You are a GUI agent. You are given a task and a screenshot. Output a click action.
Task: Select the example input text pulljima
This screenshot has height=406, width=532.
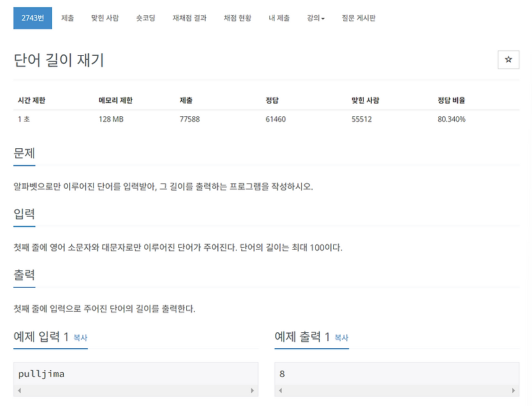(43, 373)
